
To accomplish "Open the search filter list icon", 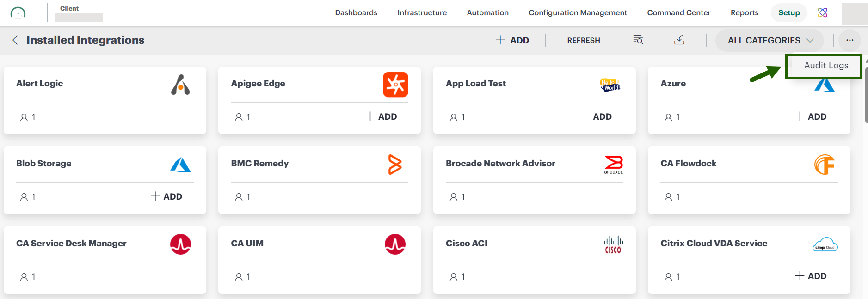I will 638,40.
